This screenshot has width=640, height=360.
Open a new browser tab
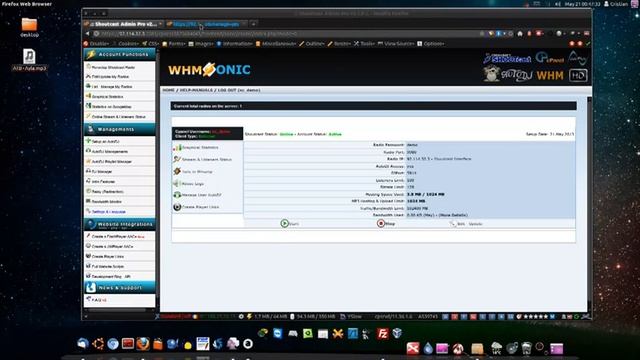point(253,24)
